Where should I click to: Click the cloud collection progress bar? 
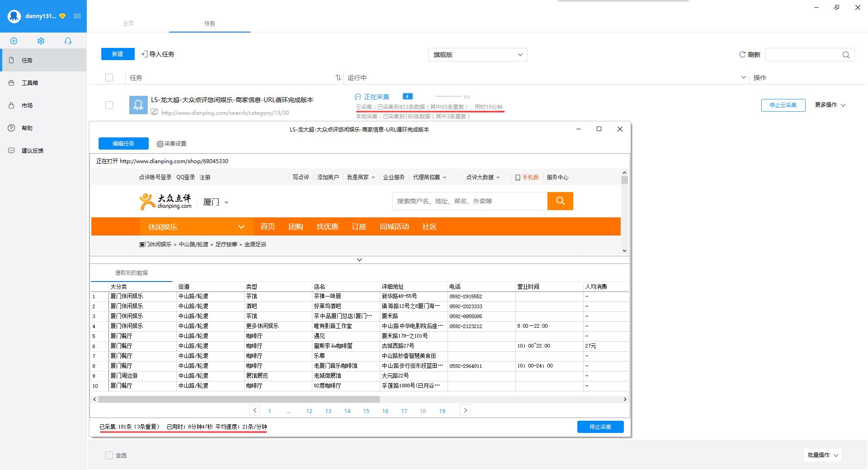click(448, 96)
